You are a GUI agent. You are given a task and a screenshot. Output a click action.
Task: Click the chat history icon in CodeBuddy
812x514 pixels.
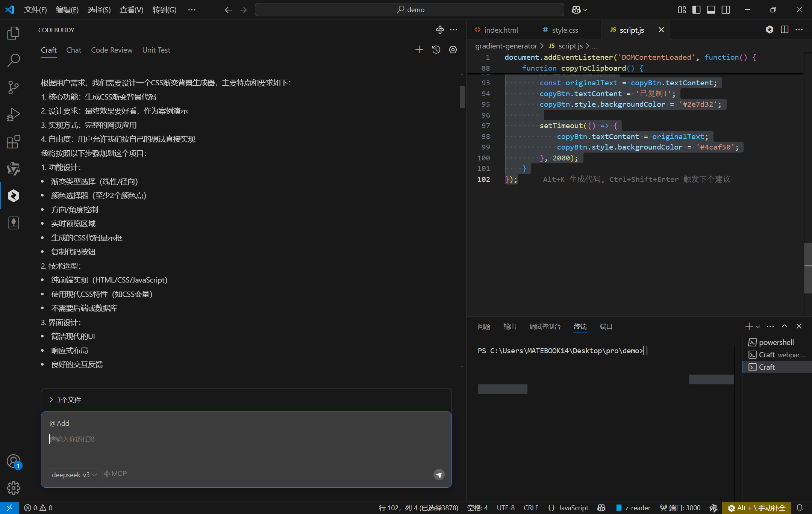pyautogui.click(x=436, y=50)
